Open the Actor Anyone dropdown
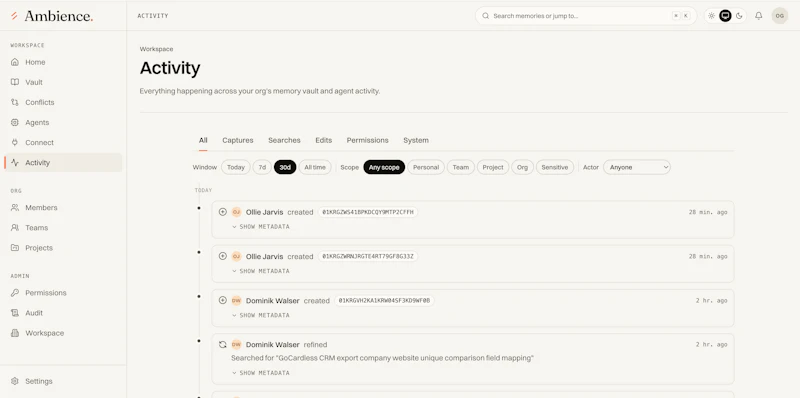 click(637, 167)
